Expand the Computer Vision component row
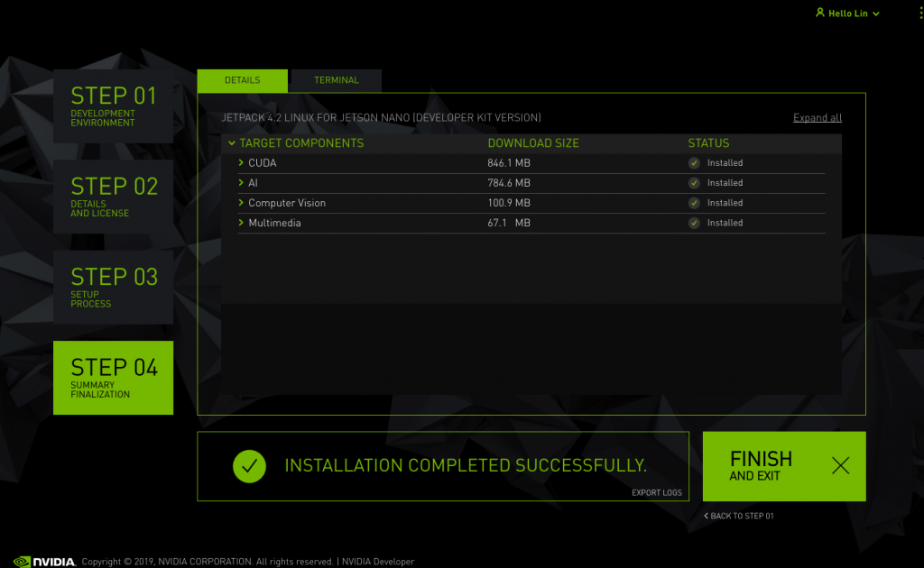The height and width of the screenshot is (568, 924). [240, 203]
